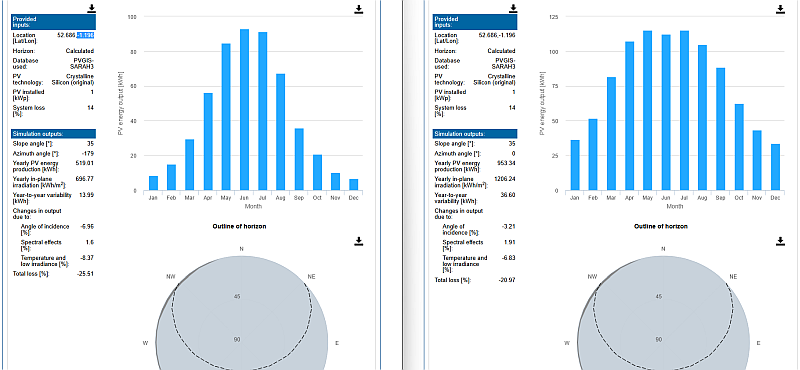
Task: Download the left monthly PV energy chart
Action: pos(359,9)
